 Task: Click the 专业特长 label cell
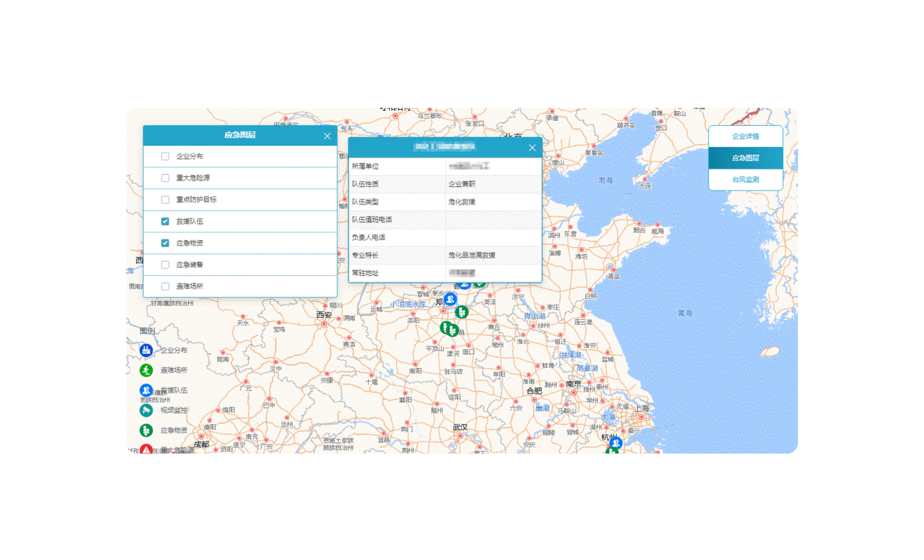tap(397, 255)
